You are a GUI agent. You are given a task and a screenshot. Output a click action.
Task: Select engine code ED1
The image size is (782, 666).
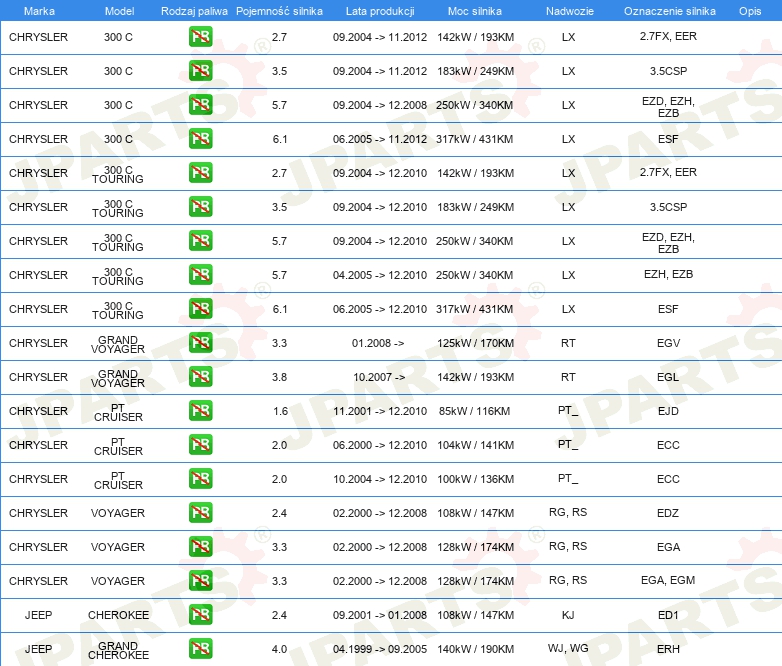(668, 615)
